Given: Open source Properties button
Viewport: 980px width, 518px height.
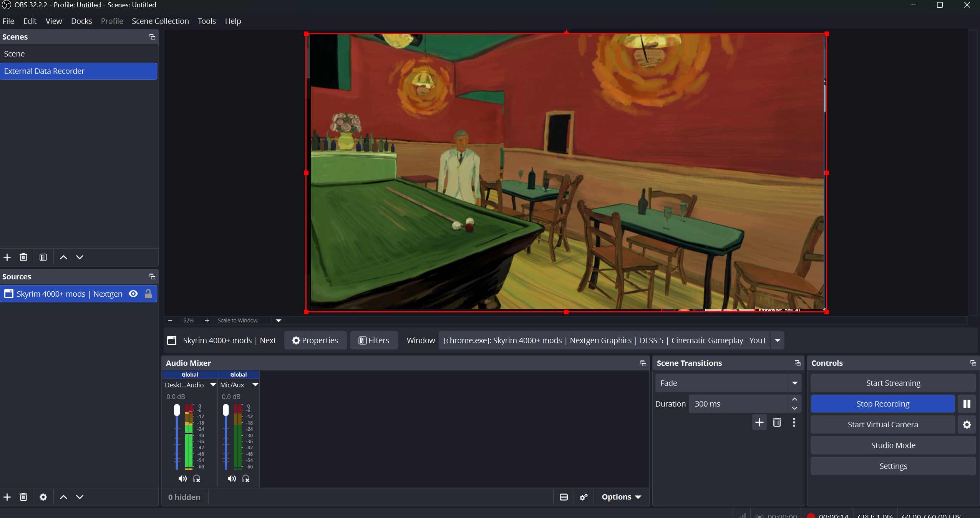Looking at the screenshot, I should (315, 340).
